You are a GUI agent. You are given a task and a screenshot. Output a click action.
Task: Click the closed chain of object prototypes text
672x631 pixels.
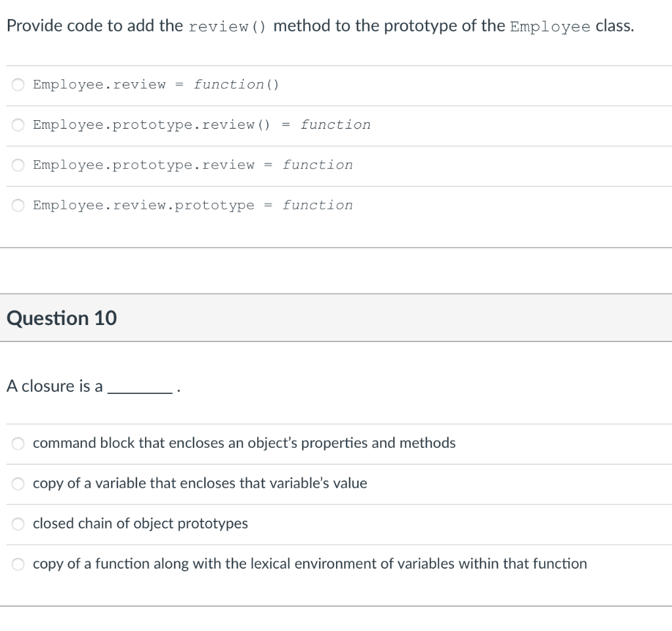pos(141,524)
